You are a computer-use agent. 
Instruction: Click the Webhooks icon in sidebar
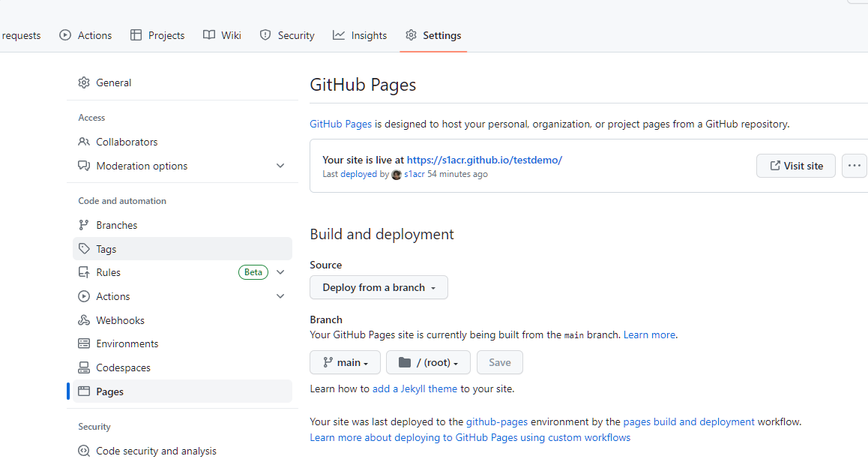click(x=84, y=320)
